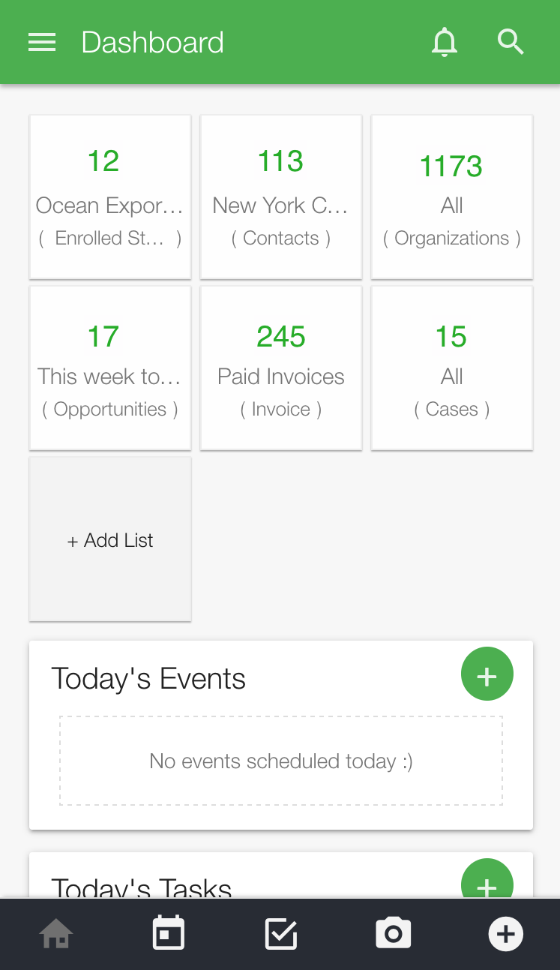Go to Home in bottom bar
560x970 pixels.
(x=56, y=934)
